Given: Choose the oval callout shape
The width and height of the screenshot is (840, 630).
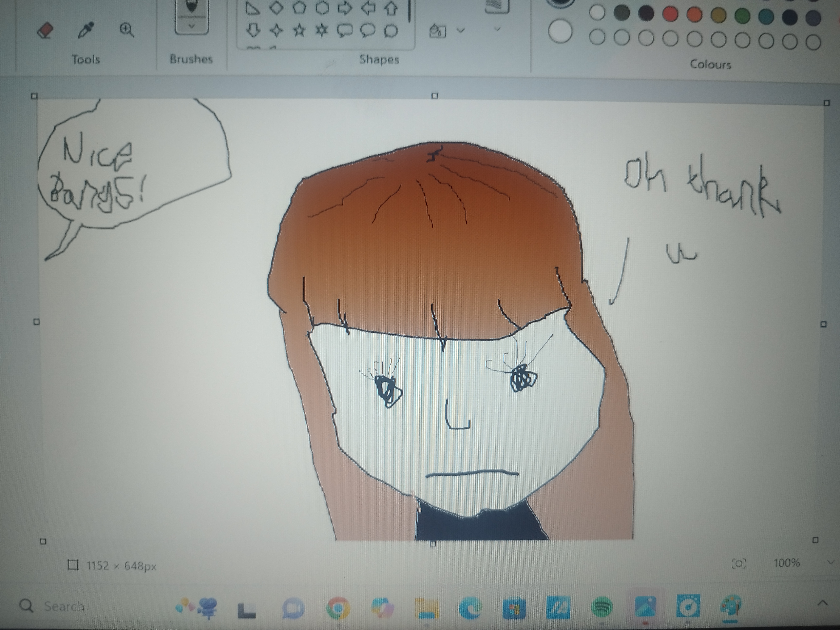Looking at the screenshot, I should (x=367, y=31).
